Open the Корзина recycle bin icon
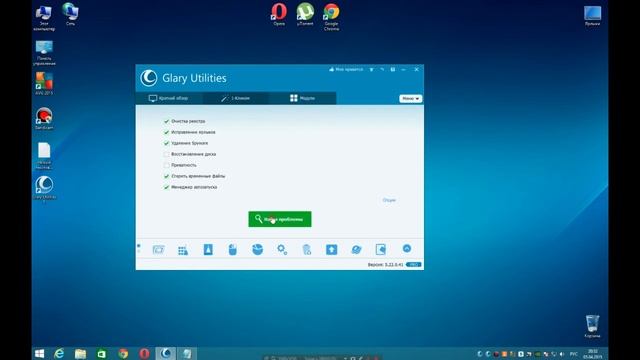 (x=592, y=326)
